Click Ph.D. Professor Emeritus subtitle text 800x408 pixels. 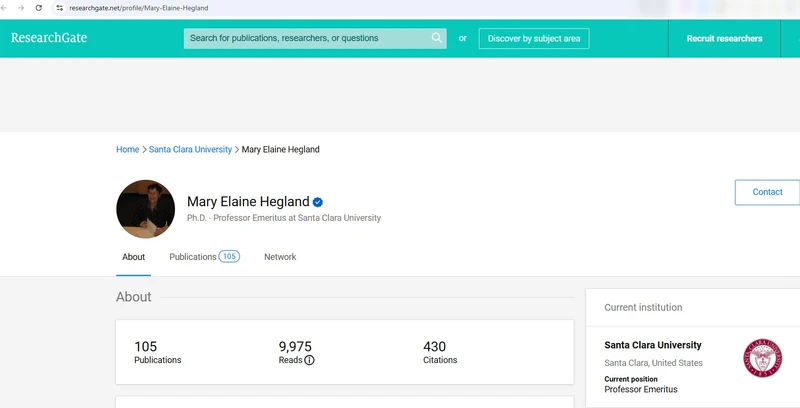[x=284, y=218]
